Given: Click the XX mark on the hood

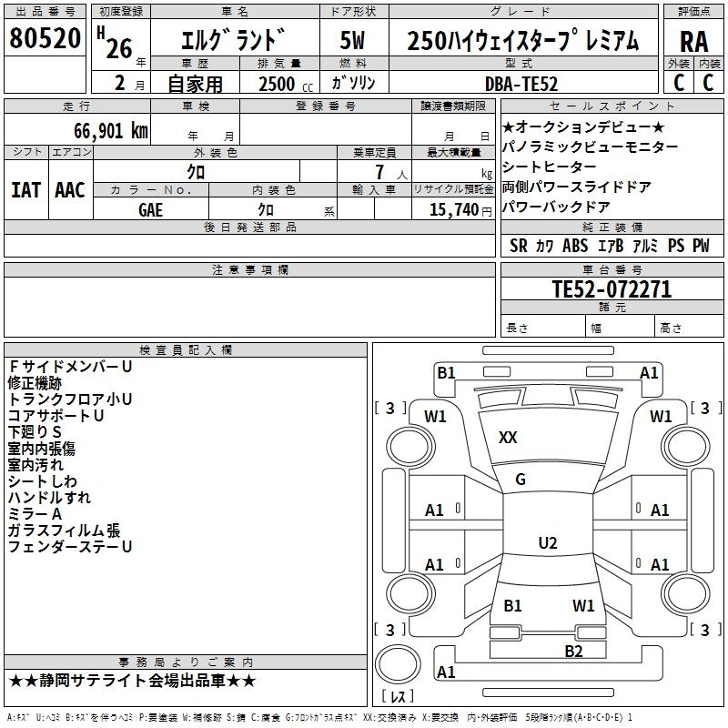Looking at the screenshot, I should click(508, 438).
